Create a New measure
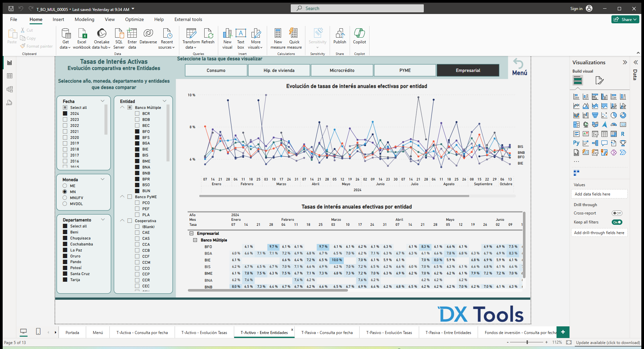 pyautogui.click(x=278, y=37)
